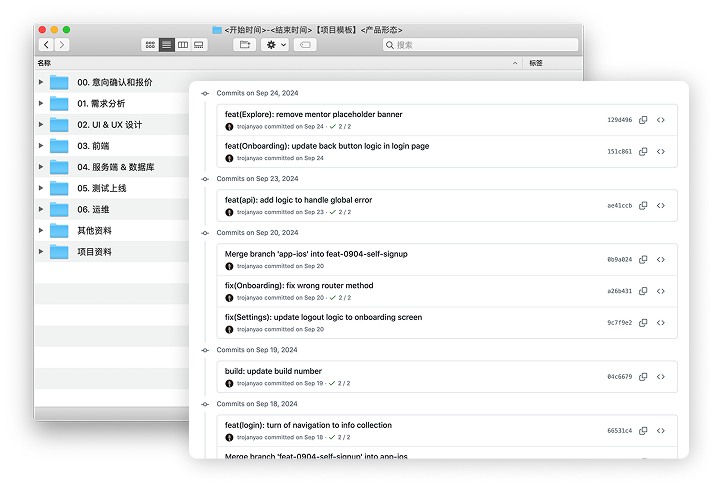
Task: Browse repository at commit 9c7f9e2
Action: coord(661,323)
